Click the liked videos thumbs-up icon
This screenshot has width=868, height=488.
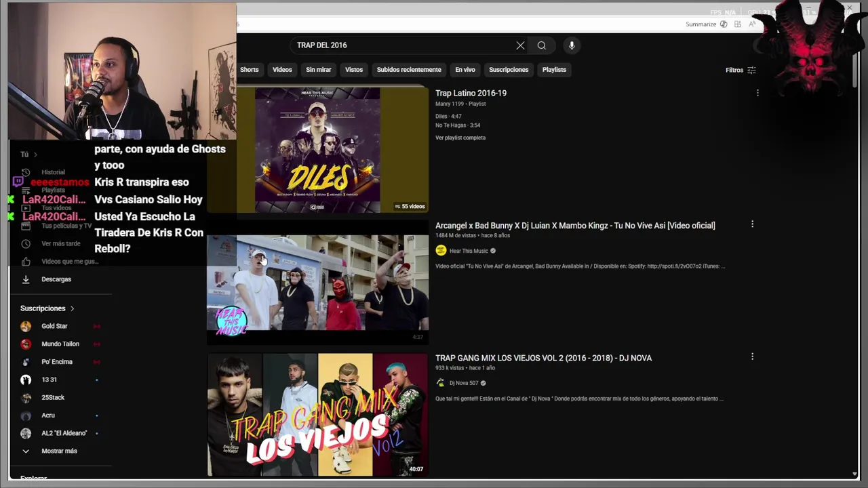tap(26, 262)
